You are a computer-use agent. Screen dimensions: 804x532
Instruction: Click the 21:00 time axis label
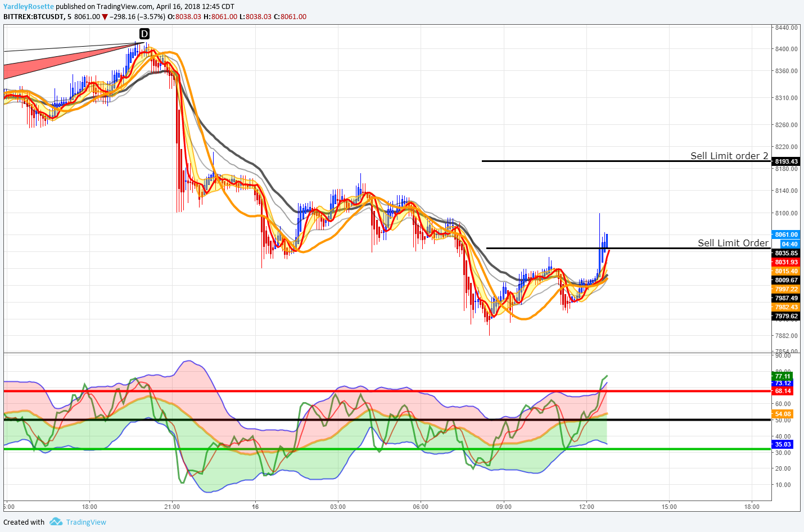click(x=172, y=507)
